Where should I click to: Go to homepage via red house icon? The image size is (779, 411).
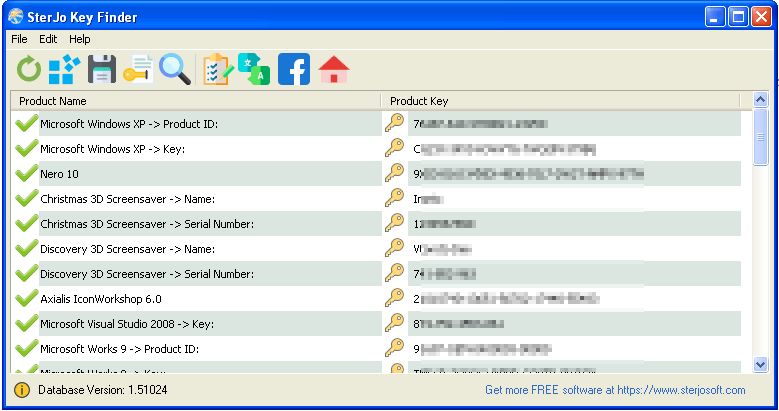334,69
